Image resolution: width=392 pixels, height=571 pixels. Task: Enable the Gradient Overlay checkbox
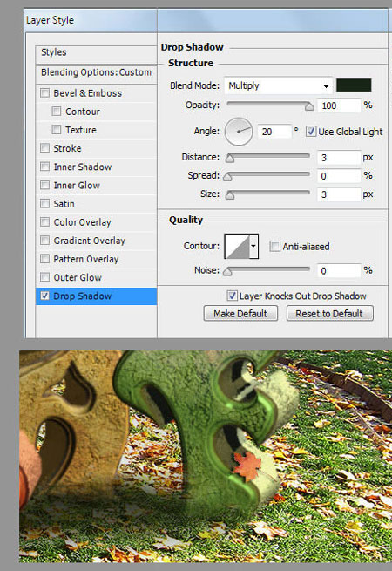pos(44,241)
